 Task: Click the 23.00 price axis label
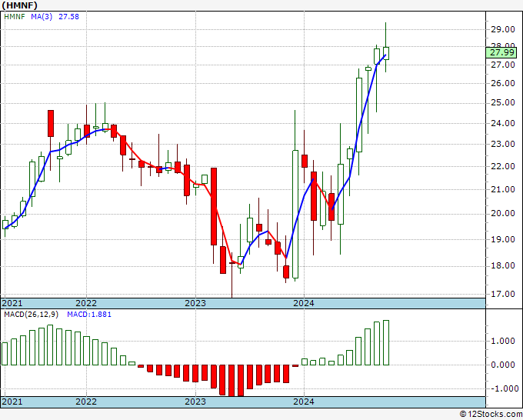(503, 144)
